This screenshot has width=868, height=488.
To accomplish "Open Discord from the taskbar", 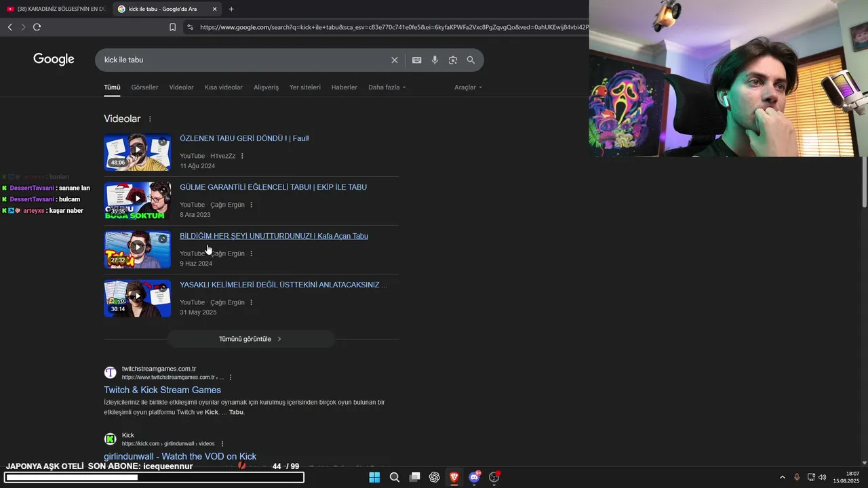I will coord(475,477).
